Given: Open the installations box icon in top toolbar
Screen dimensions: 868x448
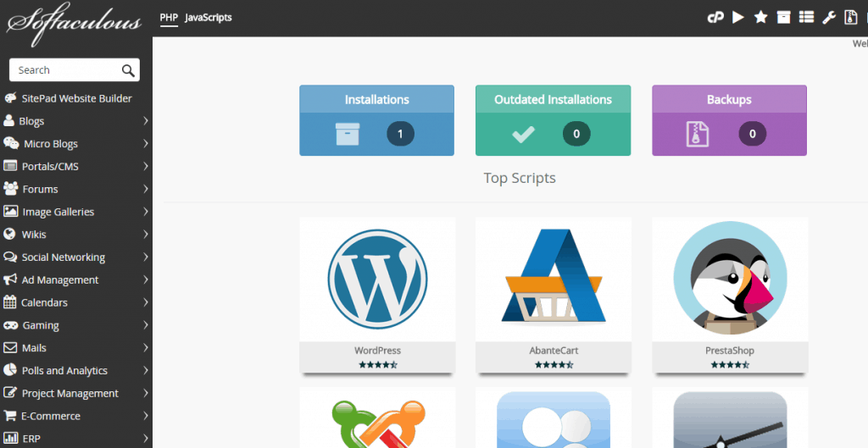Looking at the screenshot, I should (783, 17).
